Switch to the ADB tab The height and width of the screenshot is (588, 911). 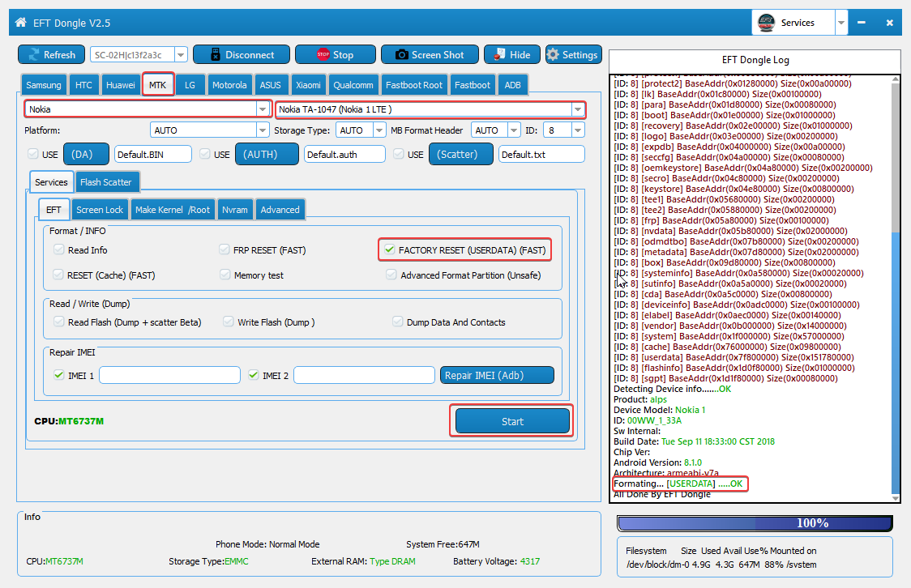pos(512,85)
